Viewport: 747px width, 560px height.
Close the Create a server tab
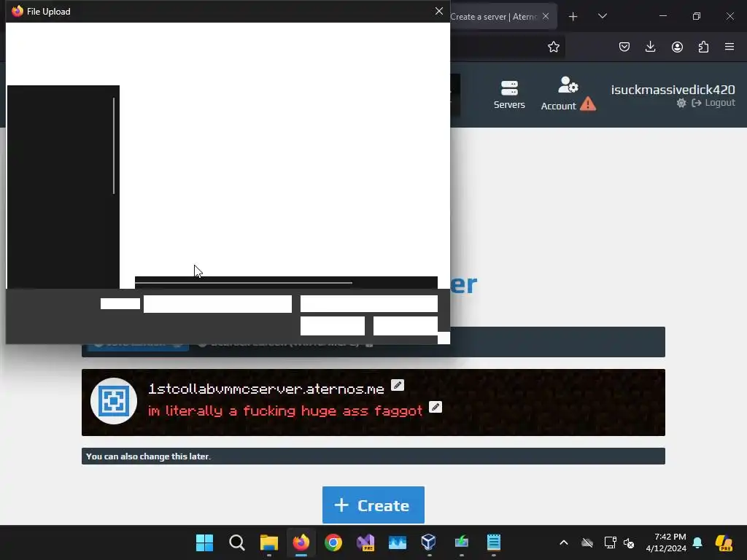click(x=546, y=16)
